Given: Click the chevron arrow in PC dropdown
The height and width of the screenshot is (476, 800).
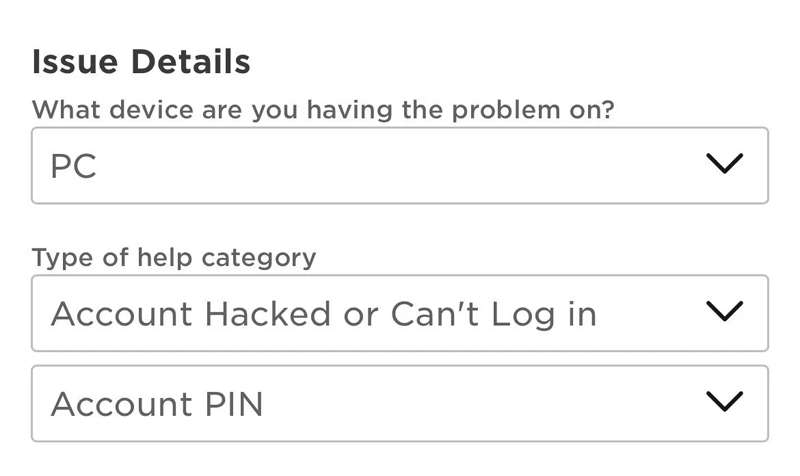Looking at the screenshot, I should [724, 164].
